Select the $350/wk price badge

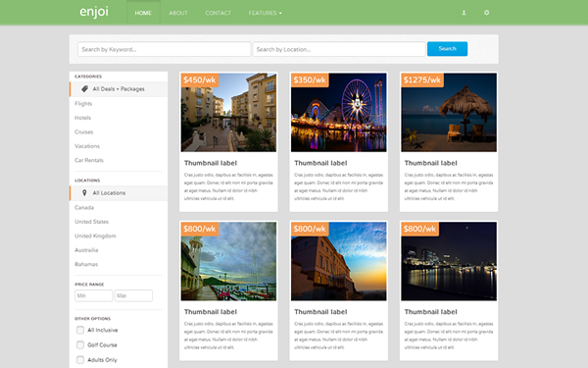310,80
